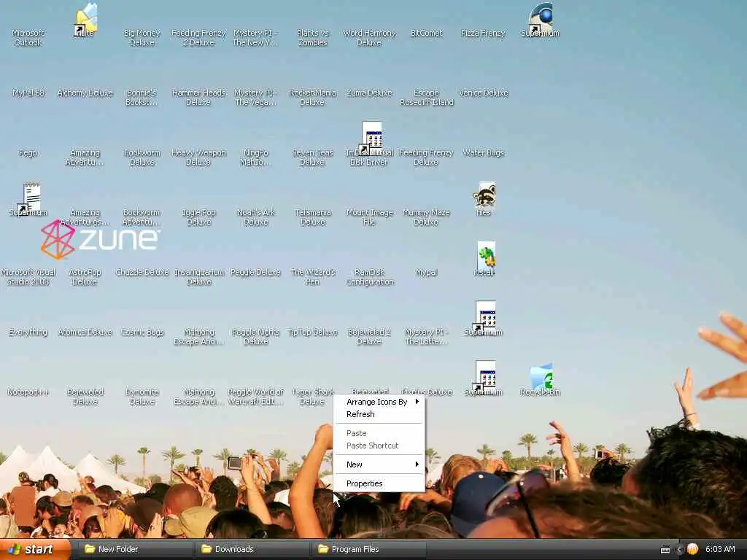Select Talismania Deluxe shortcut

pos(312,217)
